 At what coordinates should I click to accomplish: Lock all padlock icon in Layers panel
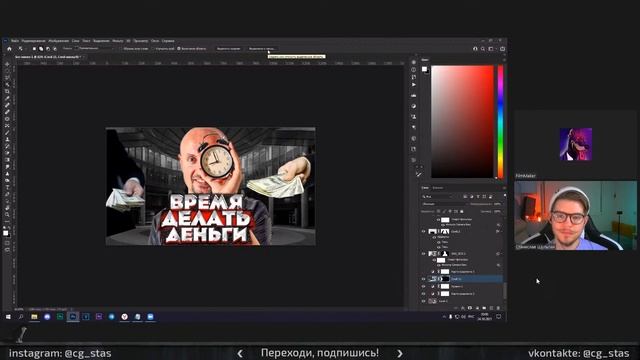tap(462, 211)
